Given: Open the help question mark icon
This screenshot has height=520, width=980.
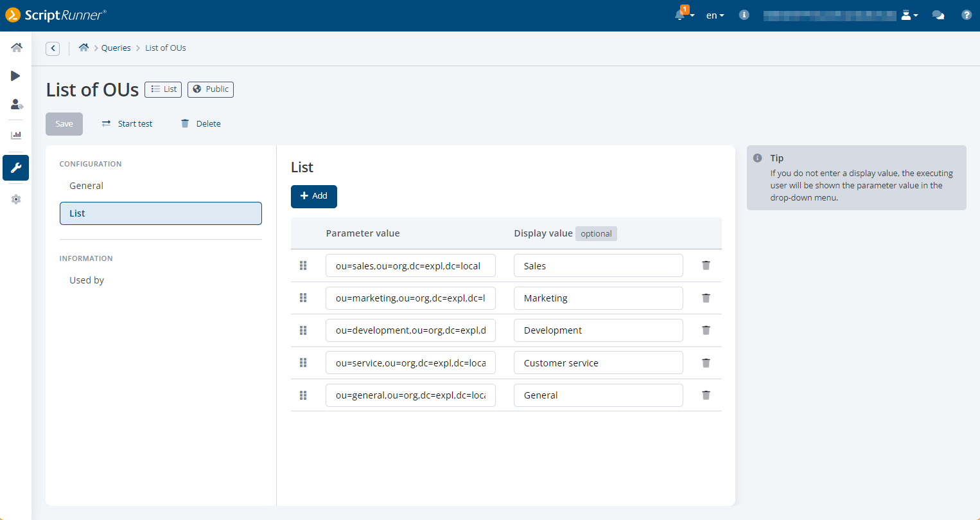Looking at the screenshot, I should (x=967, y=15).
